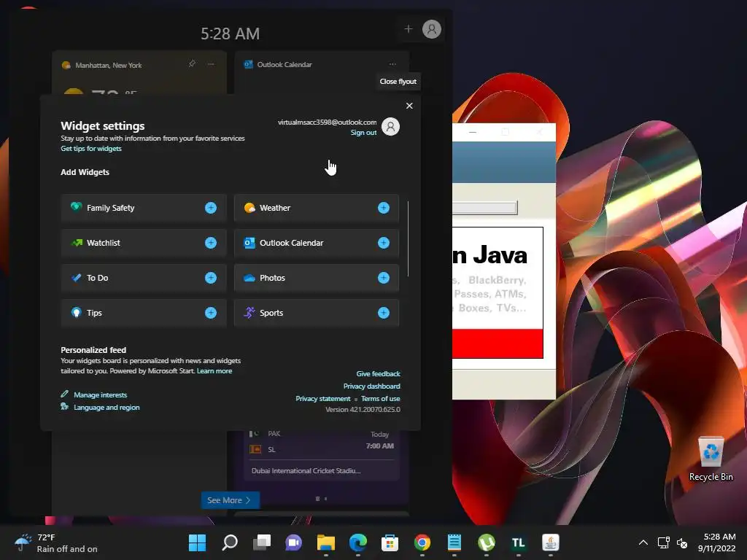Screen dimensions: 747x560
Task: Open the muted volume tray icon
Action: pos(682,542)
